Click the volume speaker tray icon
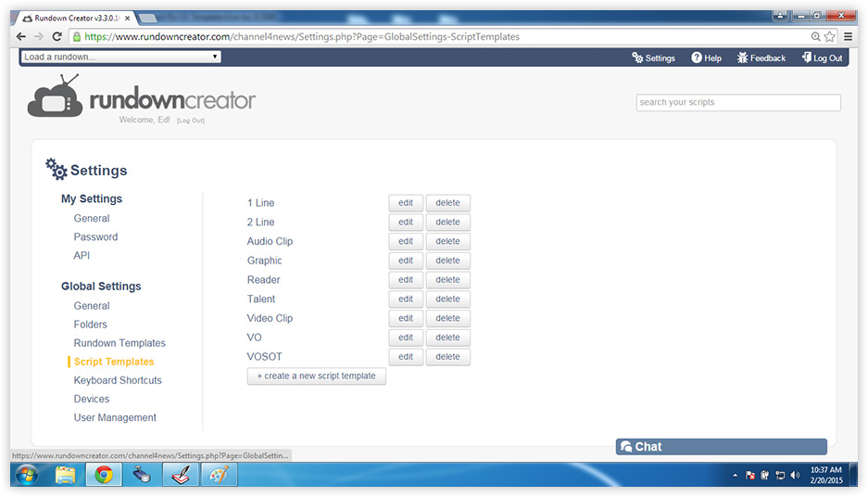The width and height of the screenshot is (868, 497). (x=796, y=475)
